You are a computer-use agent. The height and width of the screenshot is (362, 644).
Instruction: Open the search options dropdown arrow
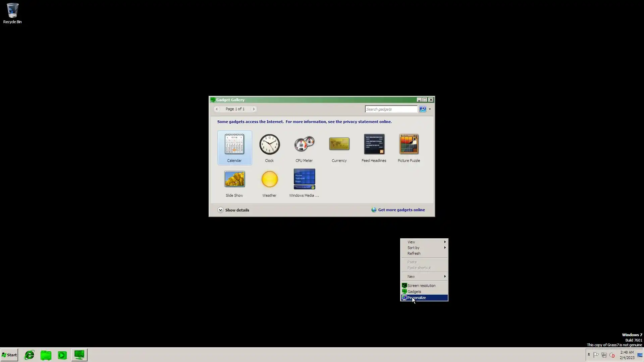(x=430, y=109)
